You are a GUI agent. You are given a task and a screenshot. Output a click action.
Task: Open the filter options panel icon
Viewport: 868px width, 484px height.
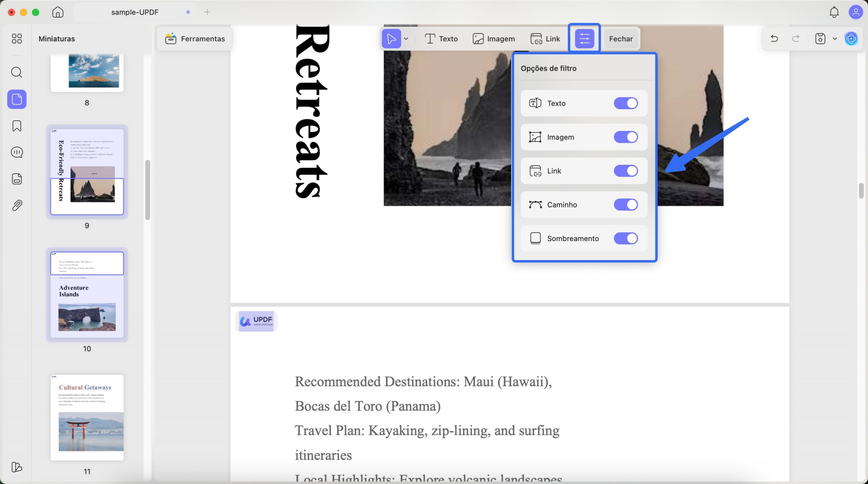pyautogui.click(x=584, y=38)
